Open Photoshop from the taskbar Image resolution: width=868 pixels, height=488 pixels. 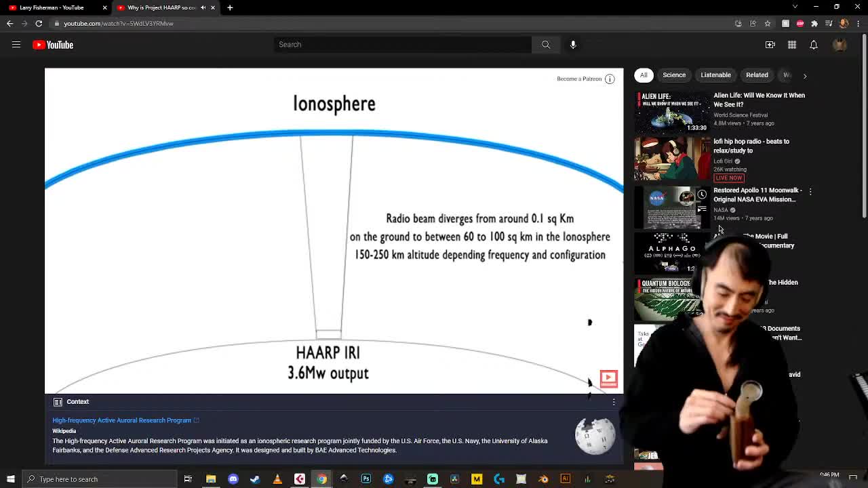[366, 479]
